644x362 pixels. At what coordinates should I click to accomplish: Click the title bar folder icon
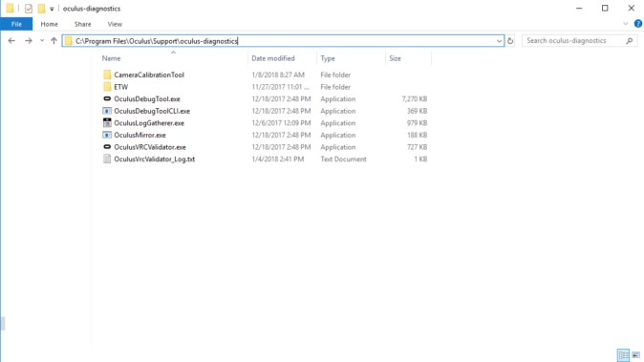(10, 9)
